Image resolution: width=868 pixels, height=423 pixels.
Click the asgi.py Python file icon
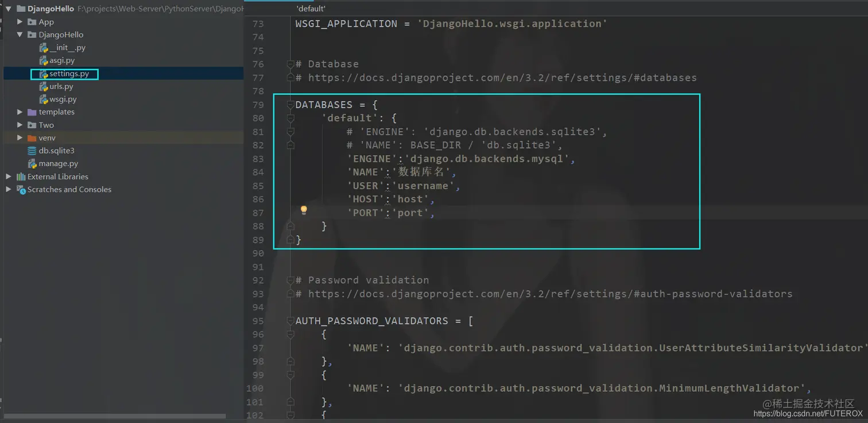tap(44, 60)
